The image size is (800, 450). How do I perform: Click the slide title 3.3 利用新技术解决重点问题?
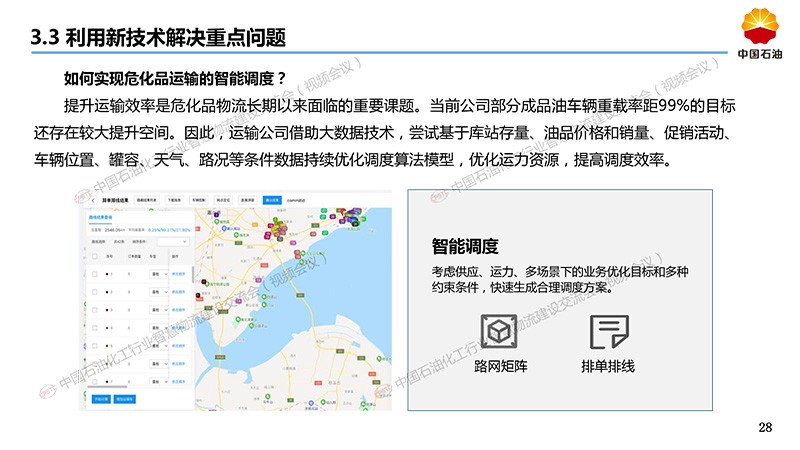click(158, 37)
